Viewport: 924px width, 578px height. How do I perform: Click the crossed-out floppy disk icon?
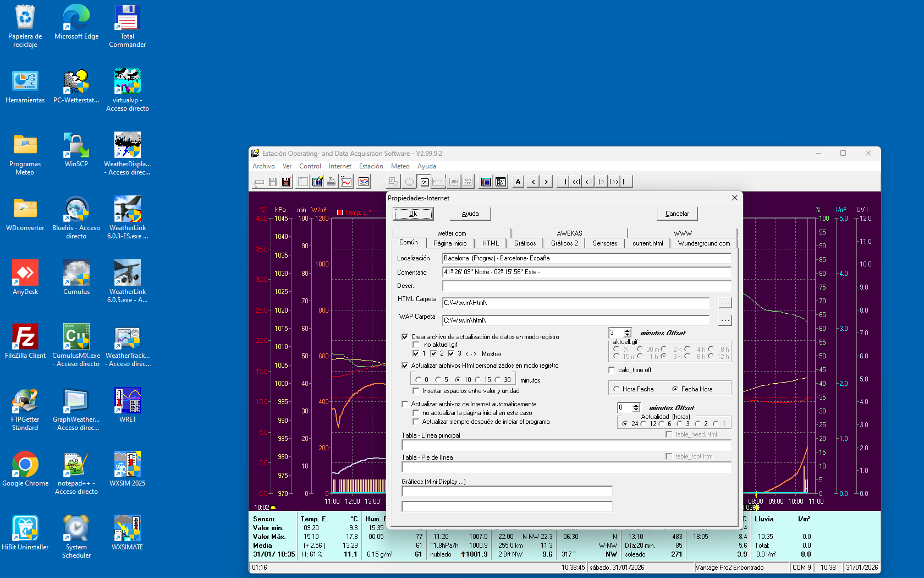[286, 182]
